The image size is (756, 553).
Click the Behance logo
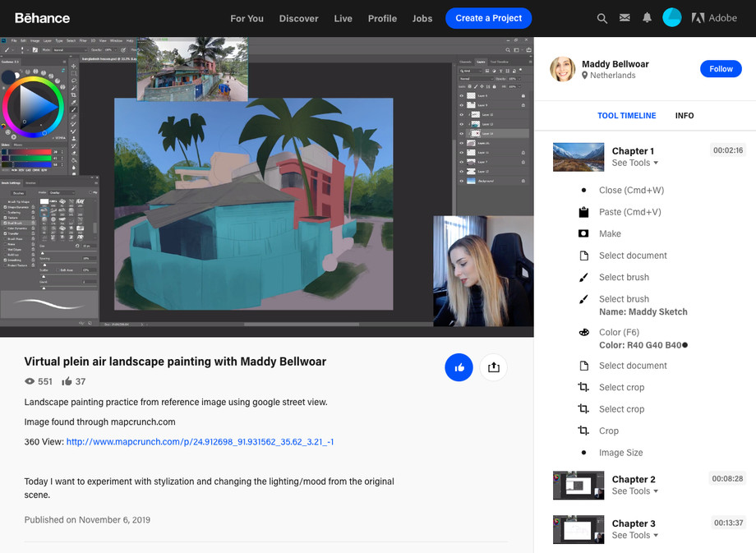click(42, 18)
